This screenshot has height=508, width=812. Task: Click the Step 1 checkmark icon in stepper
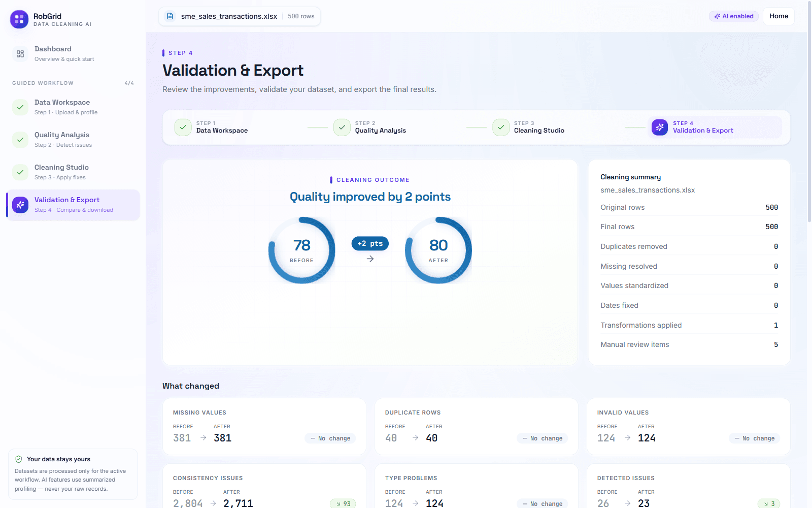coord(183,128)
